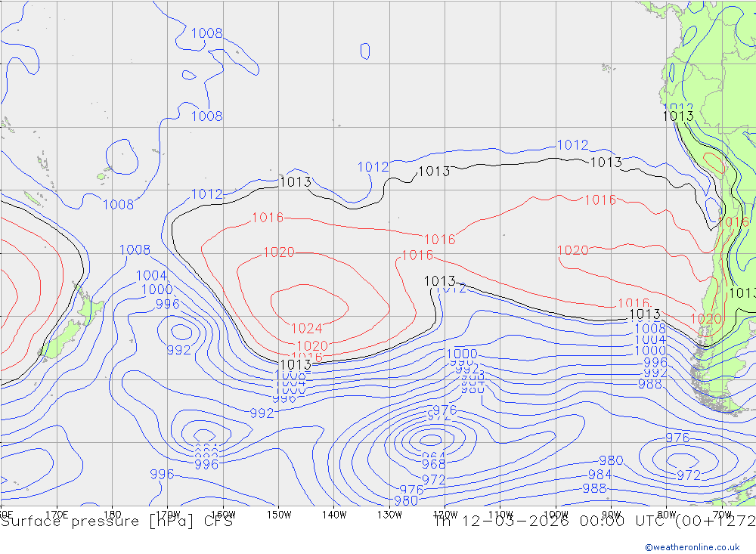Click the 130W longitude axis label

pos(389,515)
